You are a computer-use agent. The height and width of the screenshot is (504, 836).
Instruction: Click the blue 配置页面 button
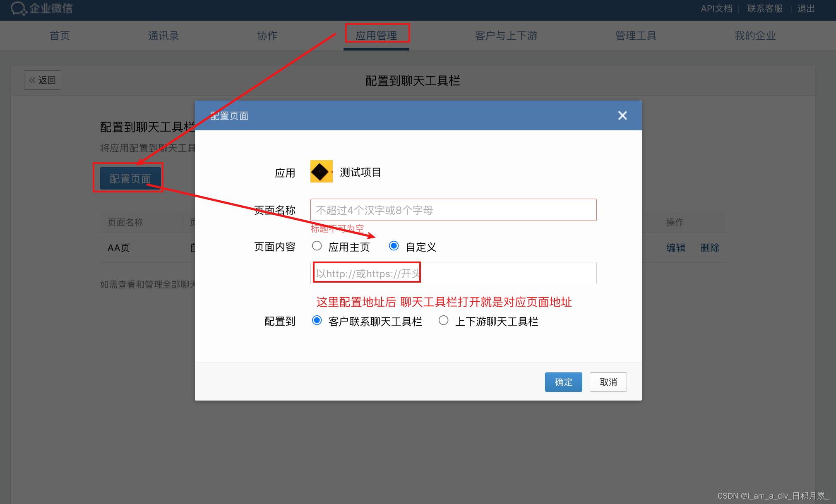[x=130, y=178]
